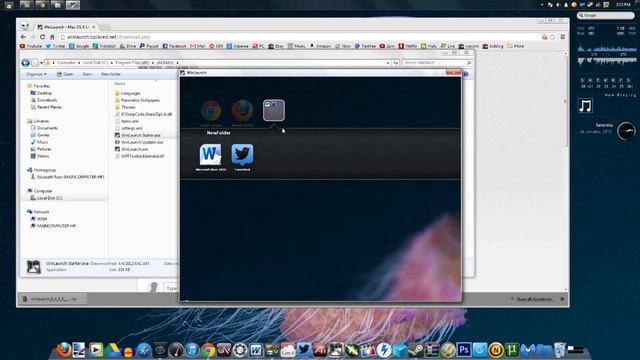The width and height of the screenshot is (640, 360).
Task: Open the Netflix bookmark
Action: (408, 46)
